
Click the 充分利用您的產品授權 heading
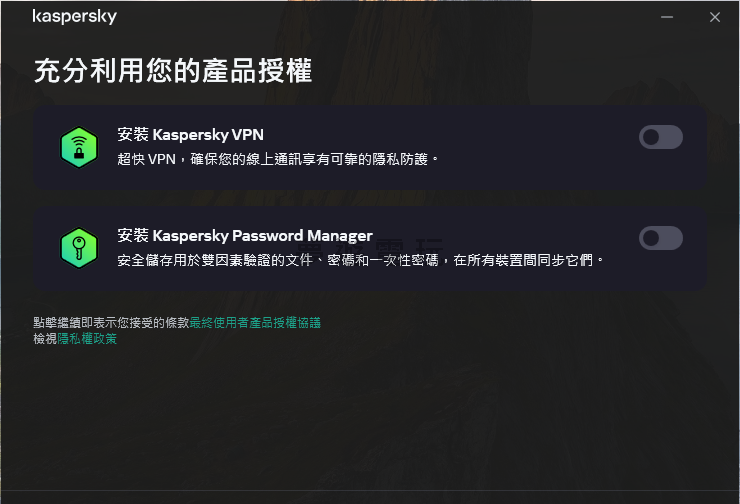(173, 71)
